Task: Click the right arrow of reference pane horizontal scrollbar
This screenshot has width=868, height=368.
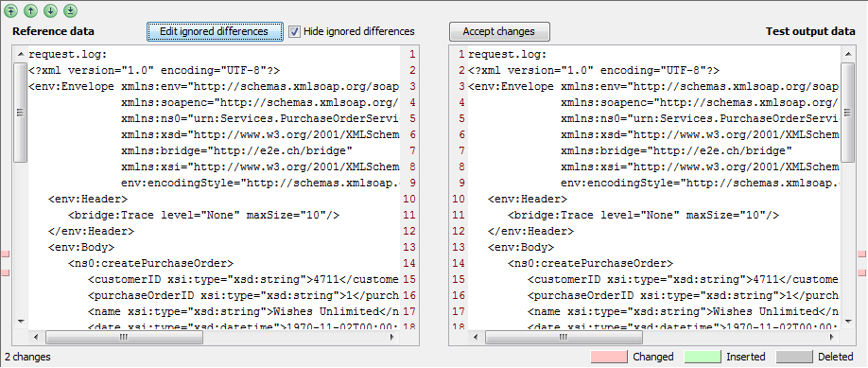Action: (x=392, y=337)
